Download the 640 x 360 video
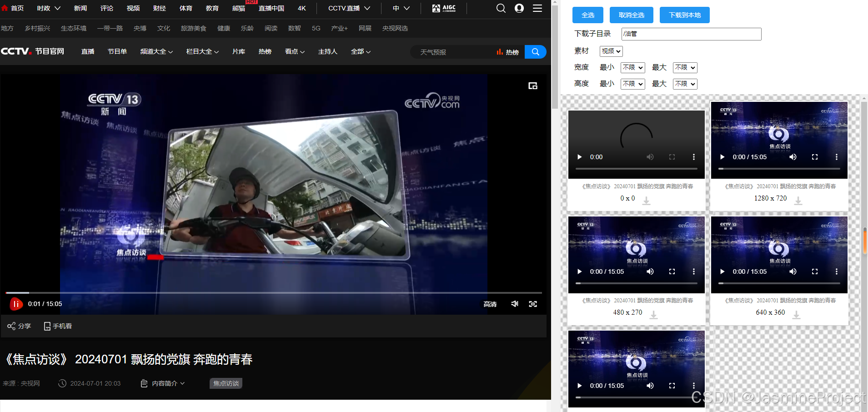 [x=796, y=315]
